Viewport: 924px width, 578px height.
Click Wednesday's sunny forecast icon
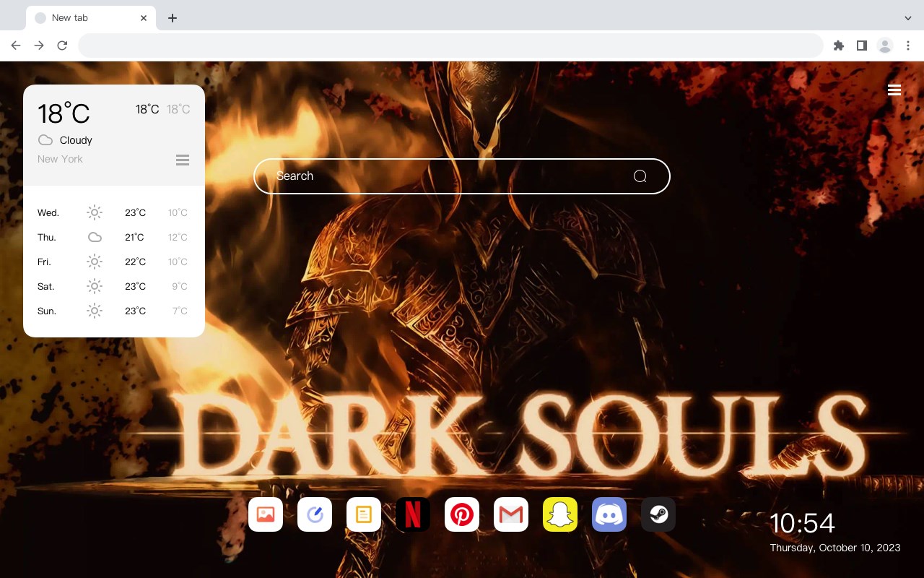[95, 212]
